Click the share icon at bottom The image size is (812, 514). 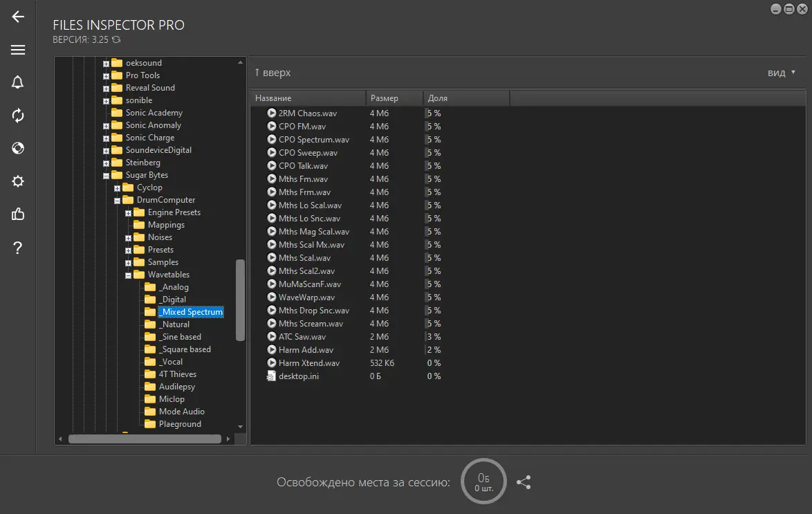point(524,482)
